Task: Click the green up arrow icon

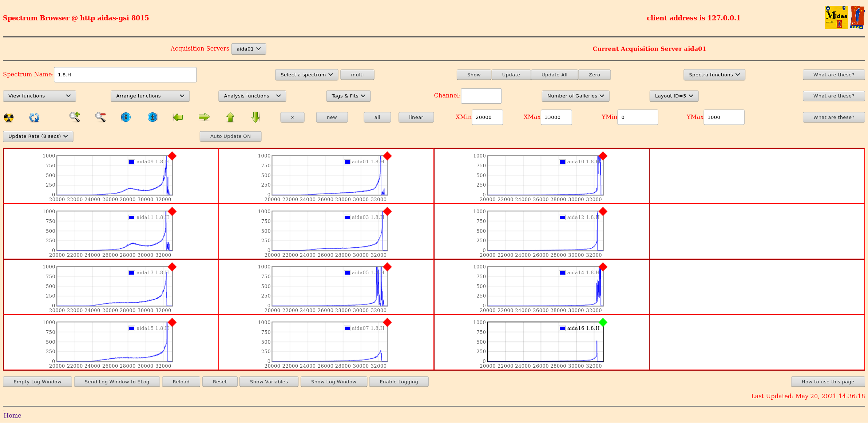Action: 230,117
